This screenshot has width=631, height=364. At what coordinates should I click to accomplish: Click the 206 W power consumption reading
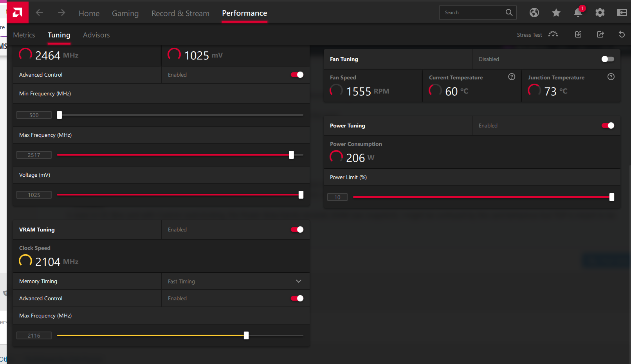(360, 158)
